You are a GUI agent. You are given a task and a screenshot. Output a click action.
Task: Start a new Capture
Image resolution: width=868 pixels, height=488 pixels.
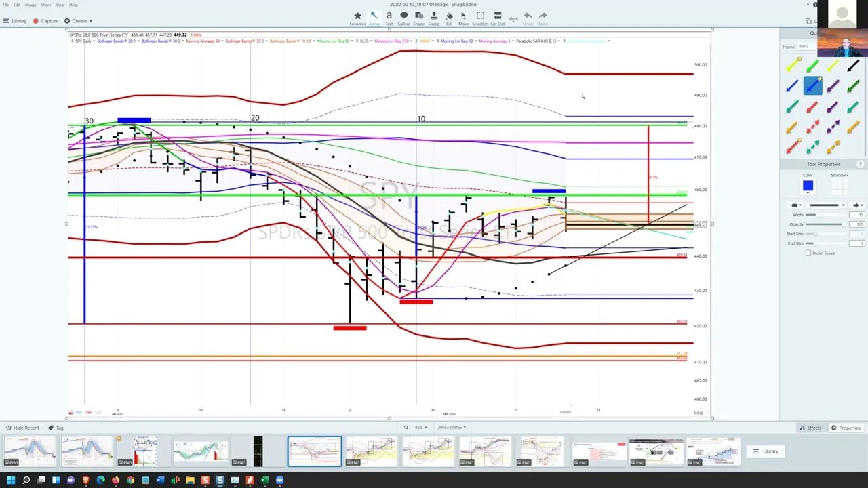pyautogui.click(x=46, y=21)
